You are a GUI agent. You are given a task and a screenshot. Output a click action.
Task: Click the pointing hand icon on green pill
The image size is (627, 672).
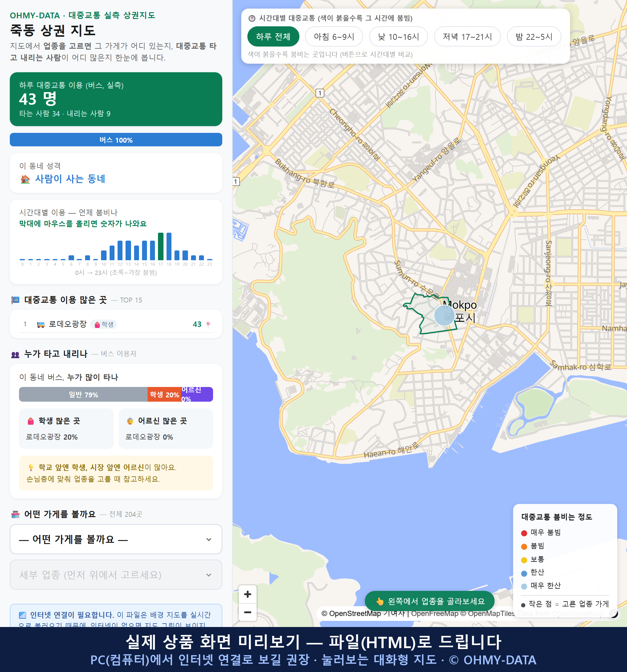click(380, 601)
